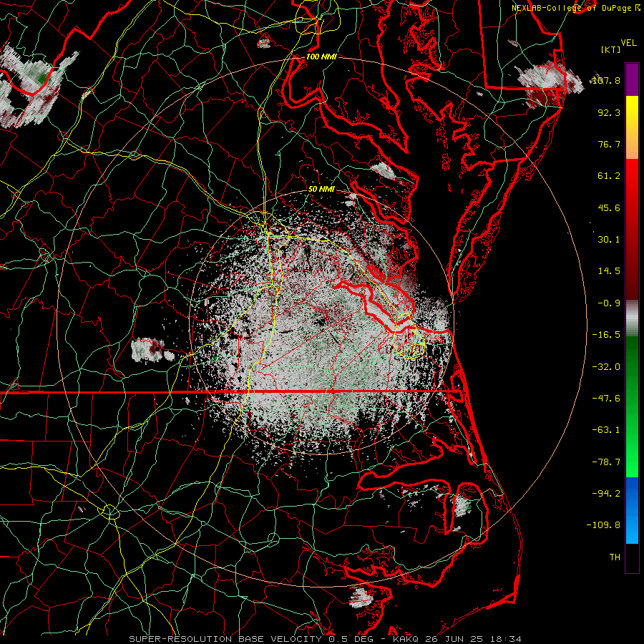Select the -0.9 legend value
The height and width of the screenshot is (644, 644).
(609, 303)
